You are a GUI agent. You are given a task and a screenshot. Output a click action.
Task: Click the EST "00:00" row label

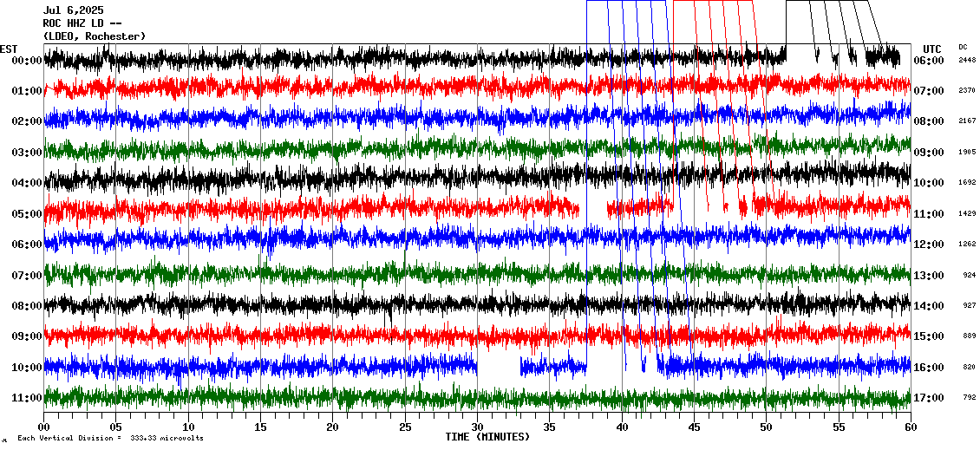(x=26, y=61)
